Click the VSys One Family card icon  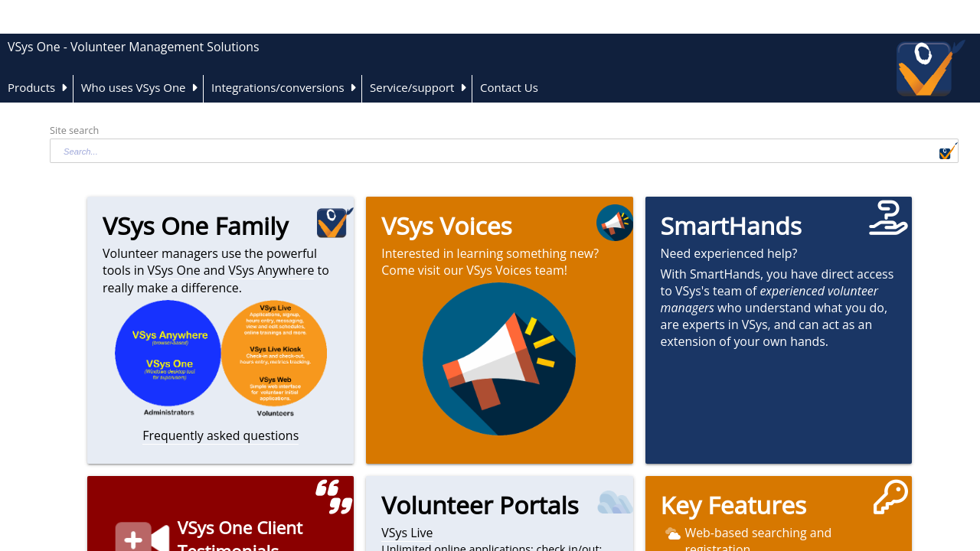pos(335,223)
